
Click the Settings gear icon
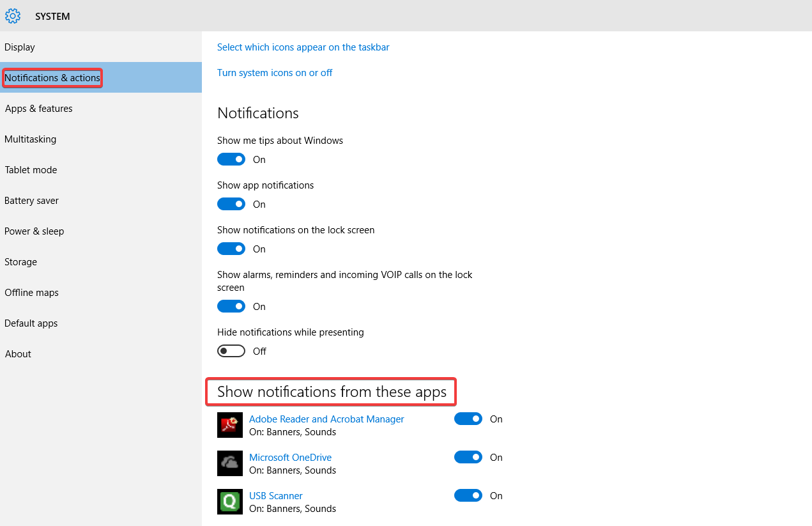click(13, 16)
